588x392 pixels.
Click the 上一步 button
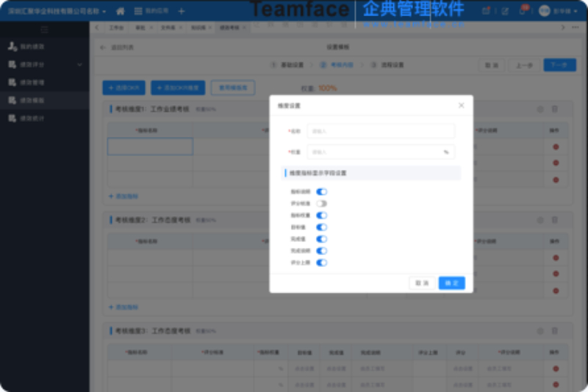tap(524, 65)
